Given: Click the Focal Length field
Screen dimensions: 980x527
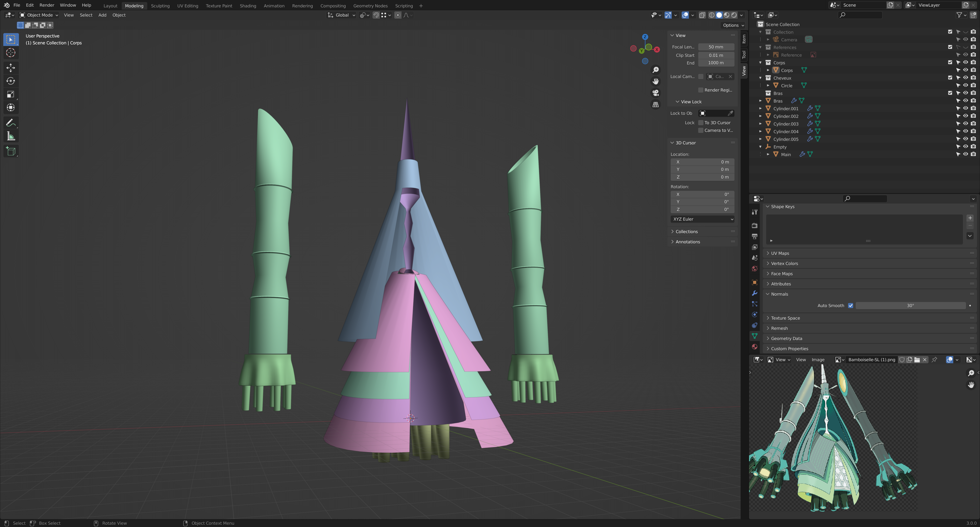Looking at the screenshot, I should coord(716,47).
